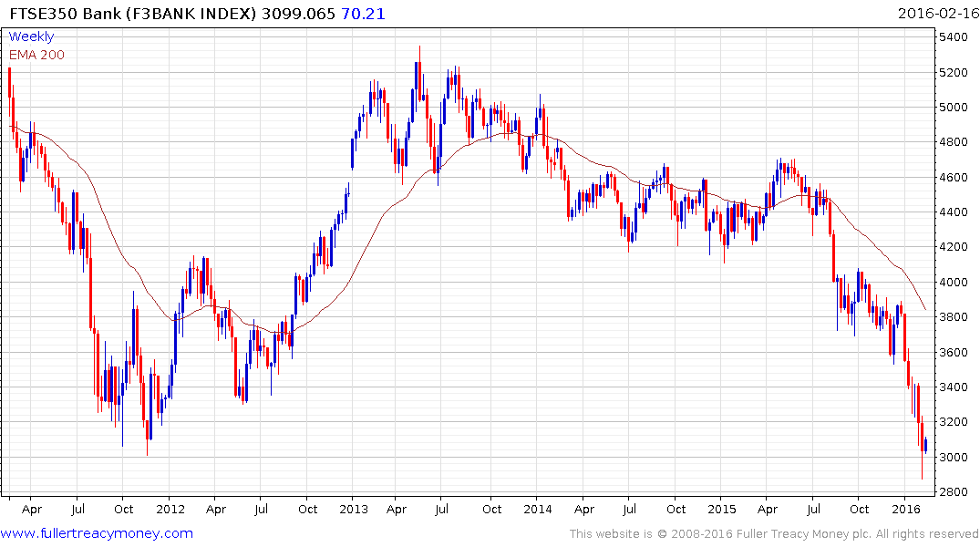Click the 3000 price axis label
Viewport: 980px width, 547px height.
pyautogui.click(x=954, y=457)
